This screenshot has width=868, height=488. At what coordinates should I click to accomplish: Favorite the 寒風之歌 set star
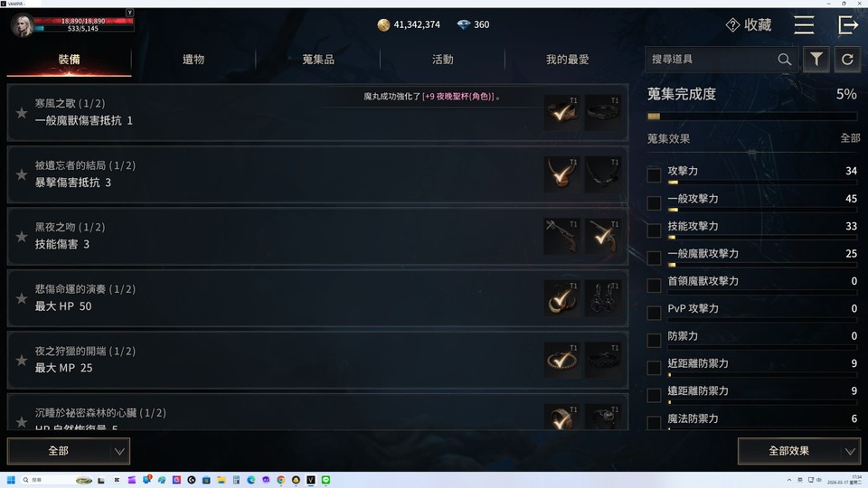coord(22,113)
